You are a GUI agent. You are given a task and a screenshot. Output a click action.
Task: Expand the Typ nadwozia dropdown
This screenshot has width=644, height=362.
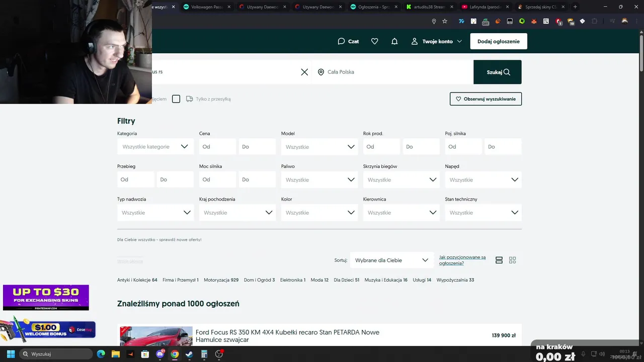tap(155, 213)
